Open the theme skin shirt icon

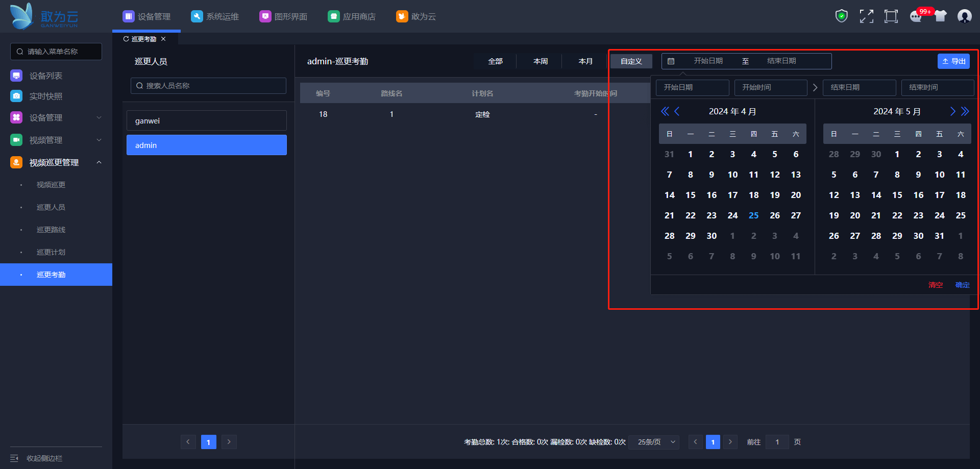pos(941,16)
